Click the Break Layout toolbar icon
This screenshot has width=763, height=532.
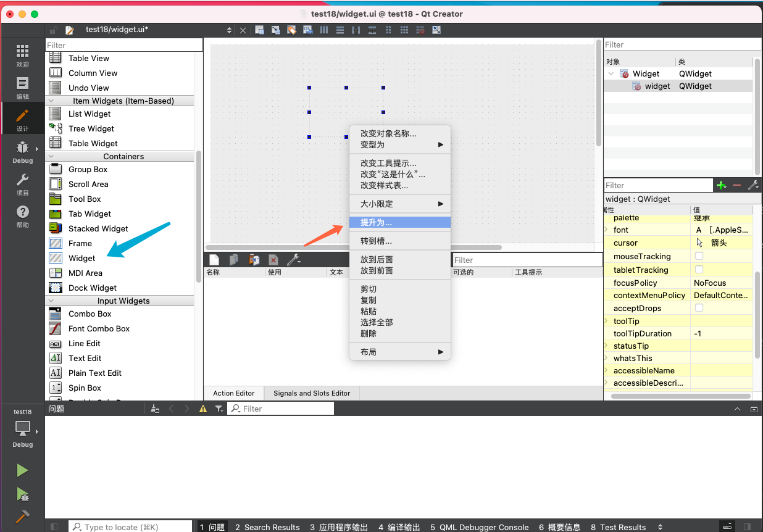[x=420, y=30]
